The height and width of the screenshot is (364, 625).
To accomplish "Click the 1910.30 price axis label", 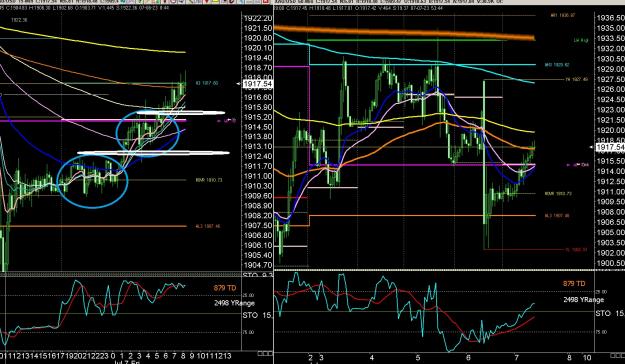I will click(x=257, y=186).
